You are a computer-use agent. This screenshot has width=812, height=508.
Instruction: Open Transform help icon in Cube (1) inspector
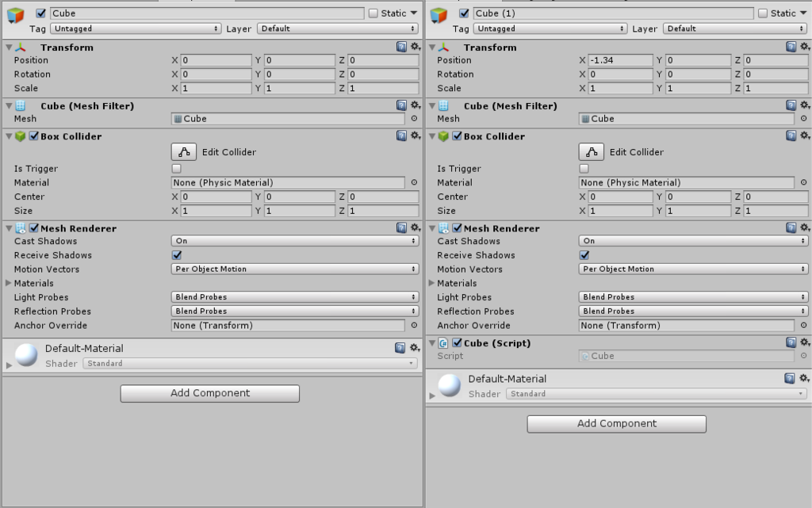[791, 47]
